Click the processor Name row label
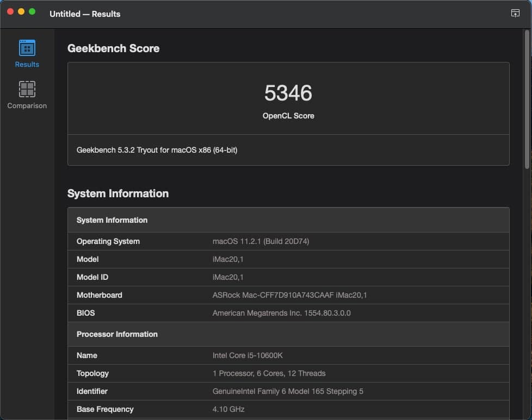532x420 pixels. point(87,355)
